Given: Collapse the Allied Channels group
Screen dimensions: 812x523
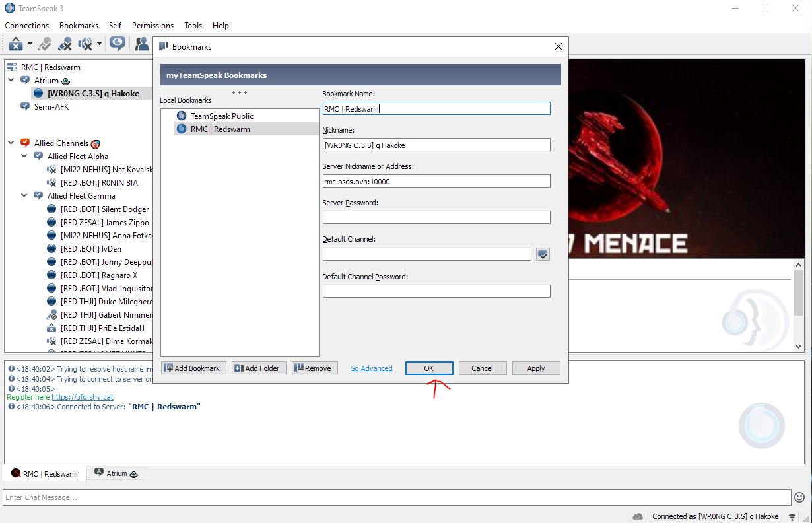Looking at the screenshot, I should [11, 143].
